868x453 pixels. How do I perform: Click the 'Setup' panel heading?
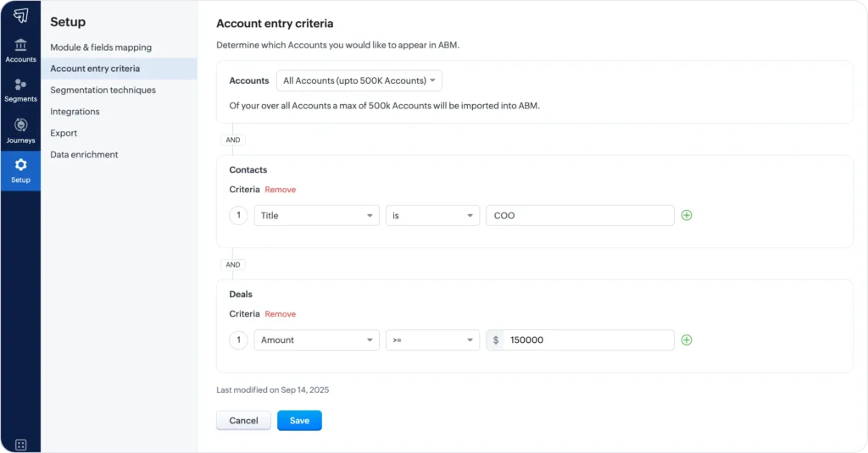coord(68,21)
